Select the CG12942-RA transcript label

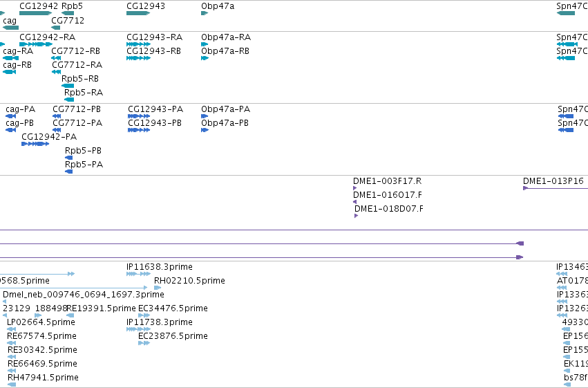pos(47,37)
